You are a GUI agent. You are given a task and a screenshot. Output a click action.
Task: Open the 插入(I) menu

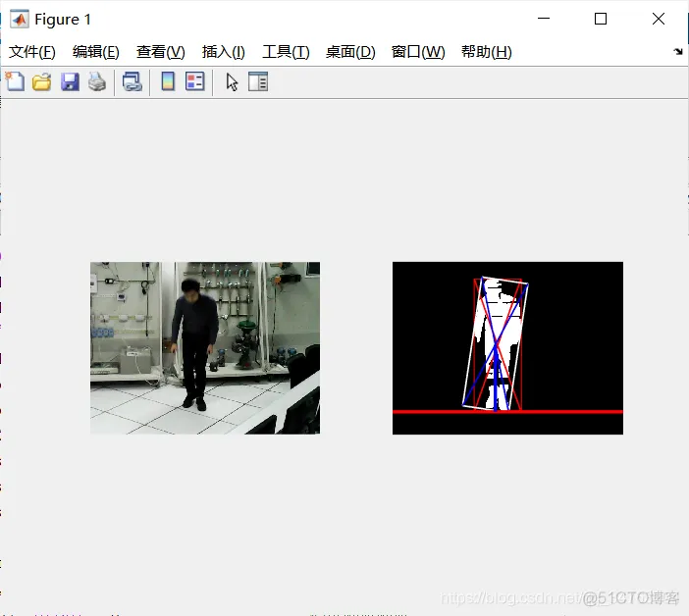point(223,52)
